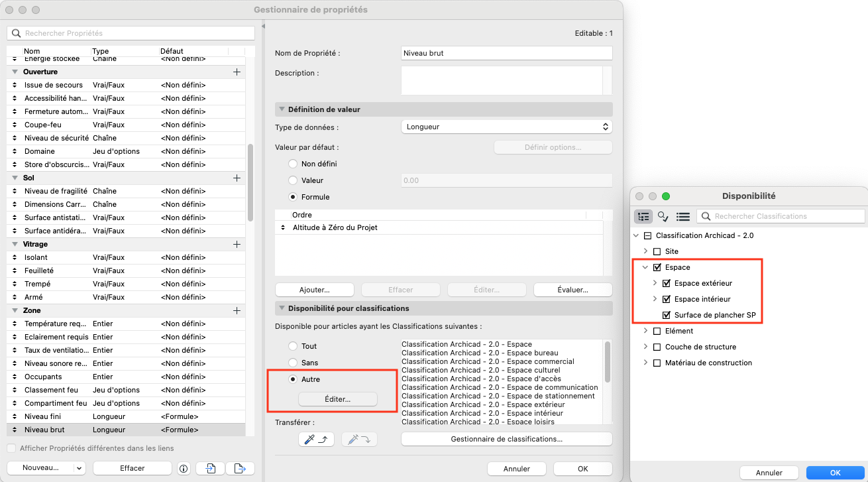
Task: Select Non défini default value option
Action: [293, 164]
